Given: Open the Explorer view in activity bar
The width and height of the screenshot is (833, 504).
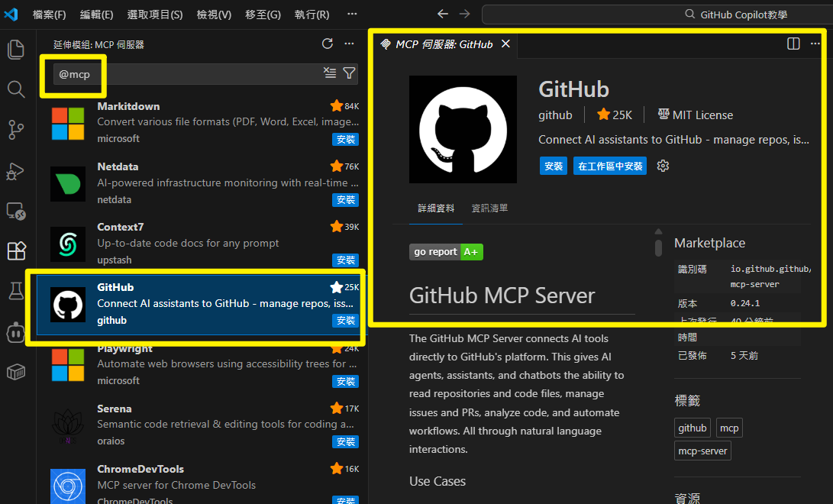Looking at the screenshot, I should 16,50.
